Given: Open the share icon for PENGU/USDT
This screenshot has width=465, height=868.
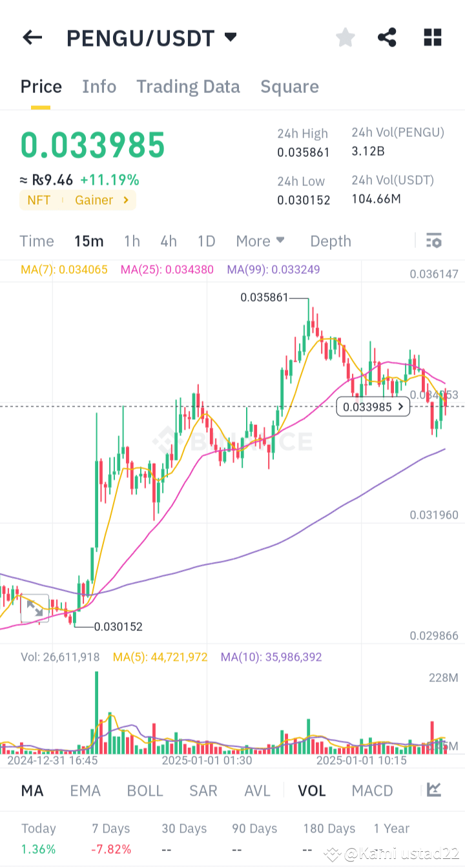Looking at the screenshot, I should [387, 37].
